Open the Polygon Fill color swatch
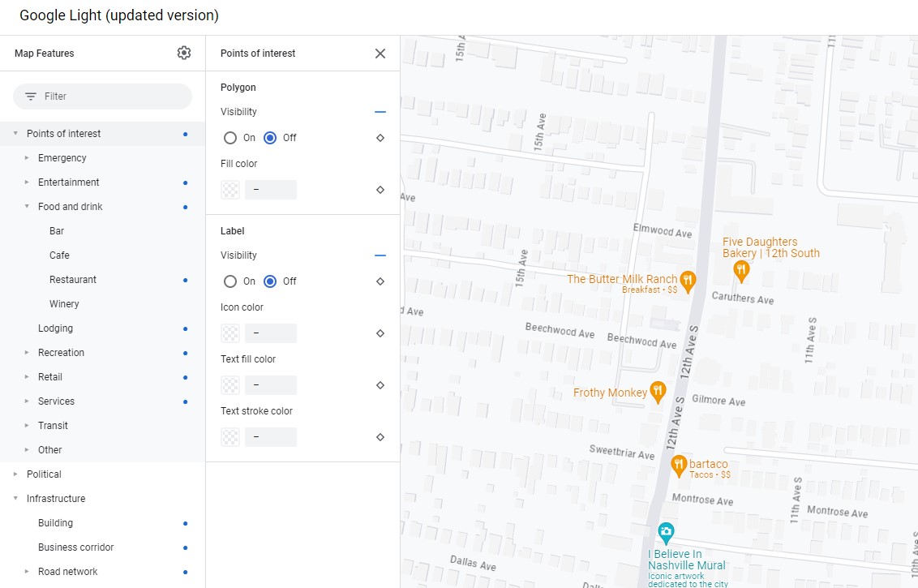 [231, 190]
